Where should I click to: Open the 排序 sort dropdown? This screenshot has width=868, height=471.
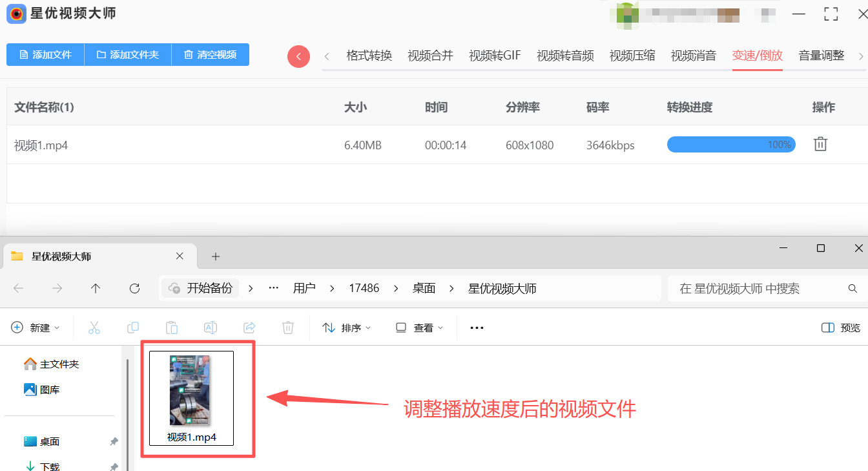click(347, 328)
